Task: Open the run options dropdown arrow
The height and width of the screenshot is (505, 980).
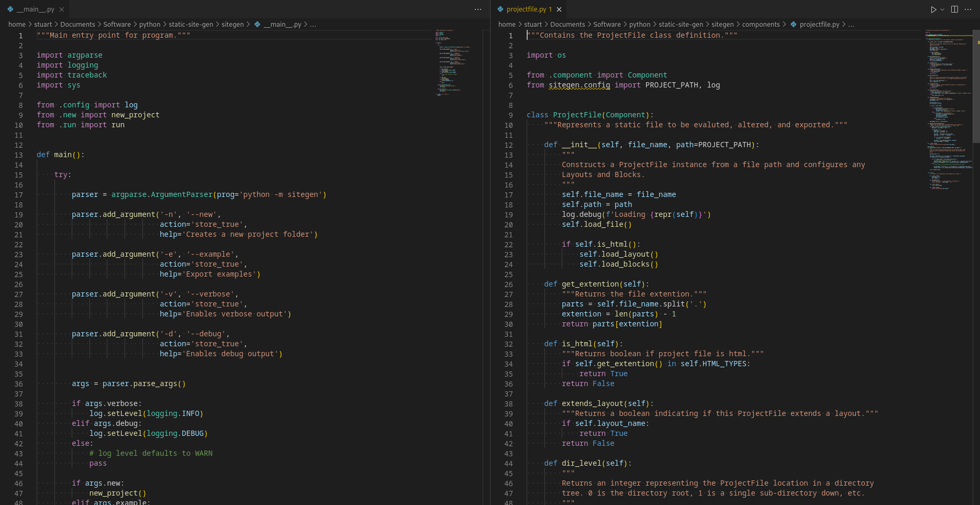Action: (942, 9)
